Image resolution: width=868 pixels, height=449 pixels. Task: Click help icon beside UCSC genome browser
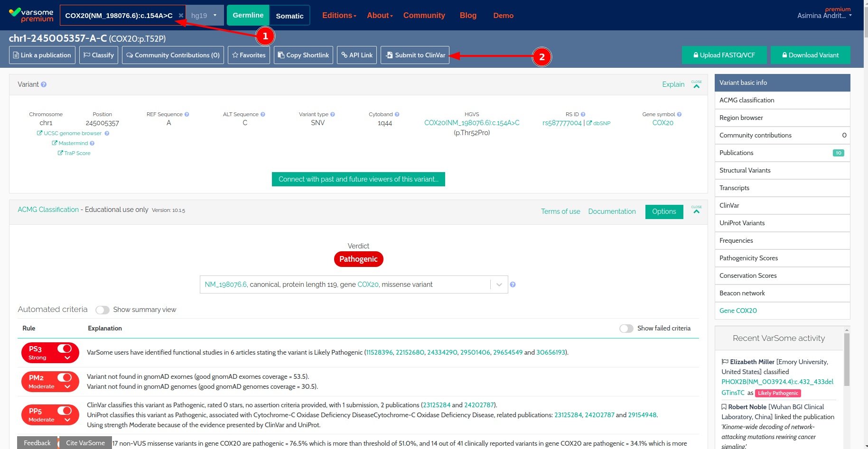107,133
